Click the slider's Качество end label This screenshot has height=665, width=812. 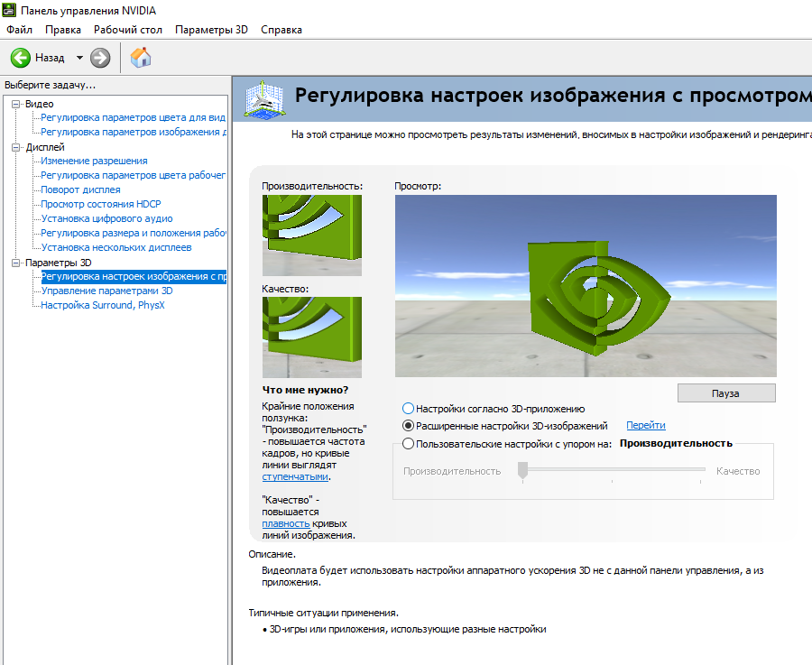point(738,471)
